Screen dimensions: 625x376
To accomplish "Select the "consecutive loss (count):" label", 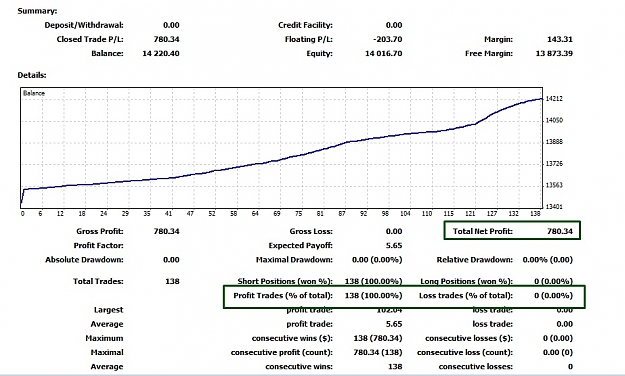I will click(x=465, y=353).
